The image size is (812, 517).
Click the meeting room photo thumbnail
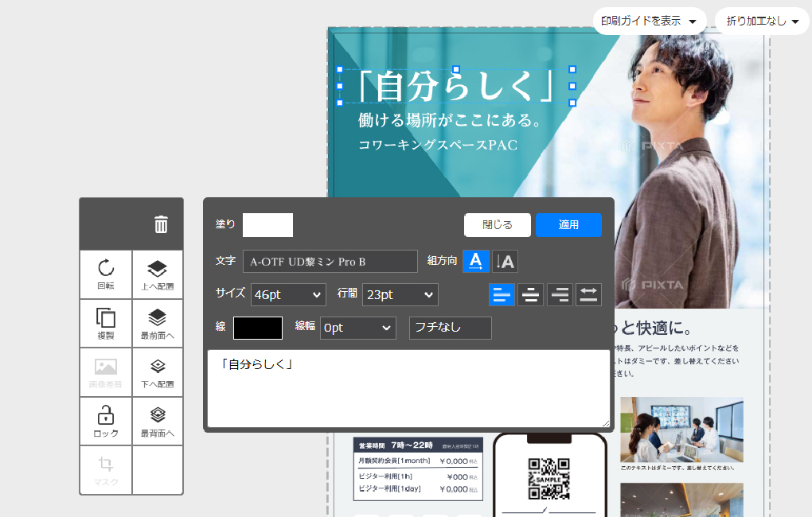coord(681,430)
